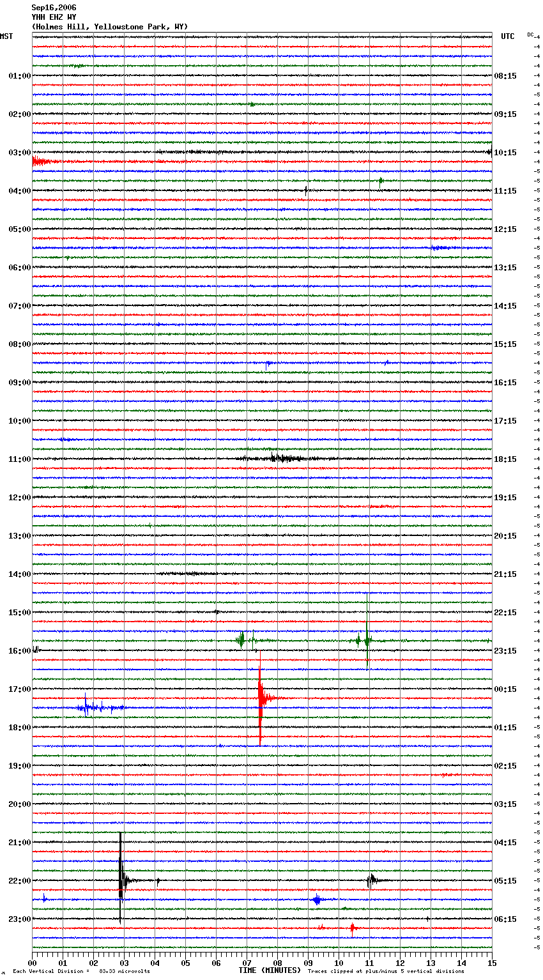The image size is (543, 980).
Task: Select the 02:00 MST time label
Action: click(20, 114)
